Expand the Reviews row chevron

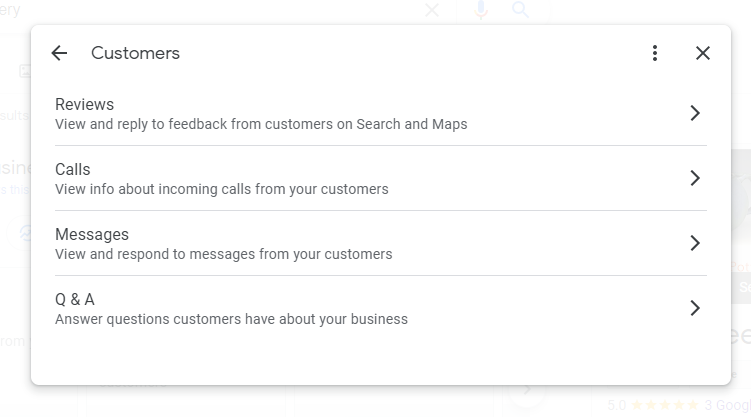point(695,113)
